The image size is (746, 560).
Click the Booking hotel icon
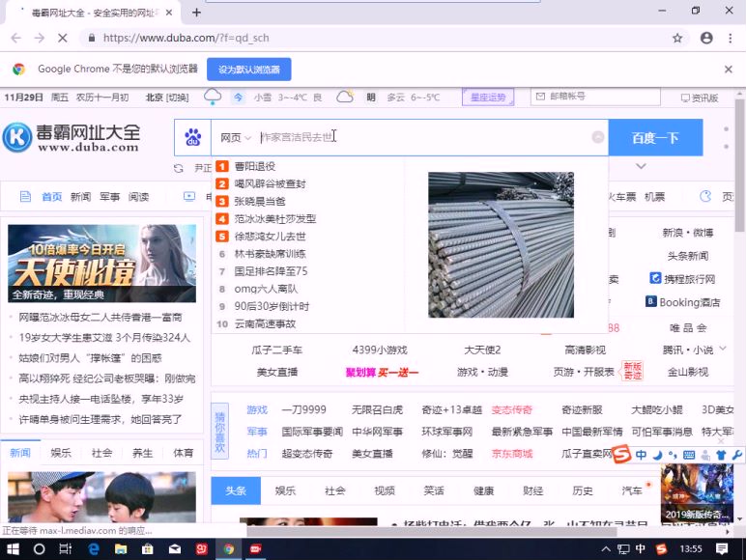pos(651,301)
